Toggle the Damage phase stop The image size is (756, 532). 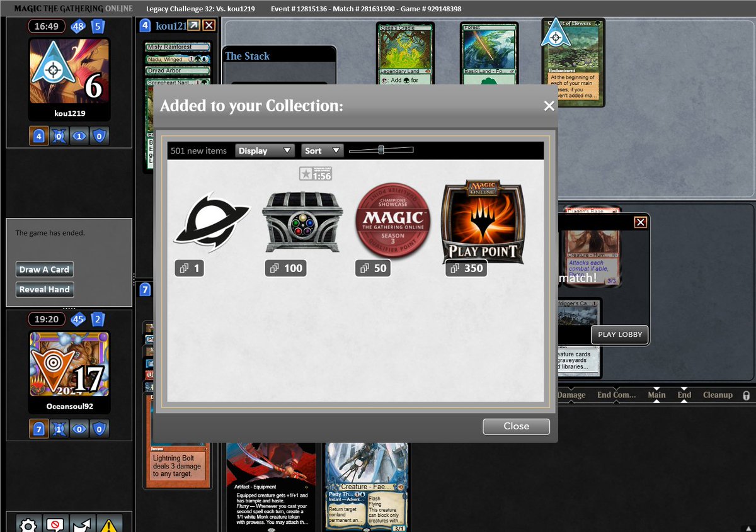572,395
